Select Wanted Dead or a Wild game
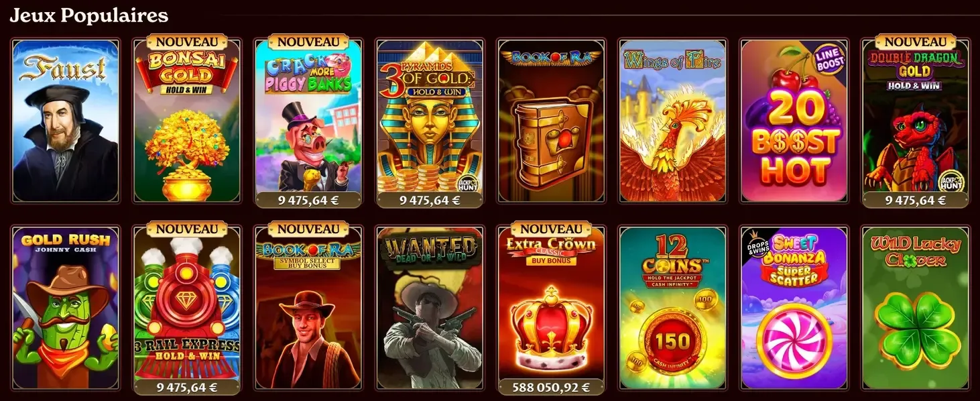This screenshot has height=401, width=980. click(430, 308)
